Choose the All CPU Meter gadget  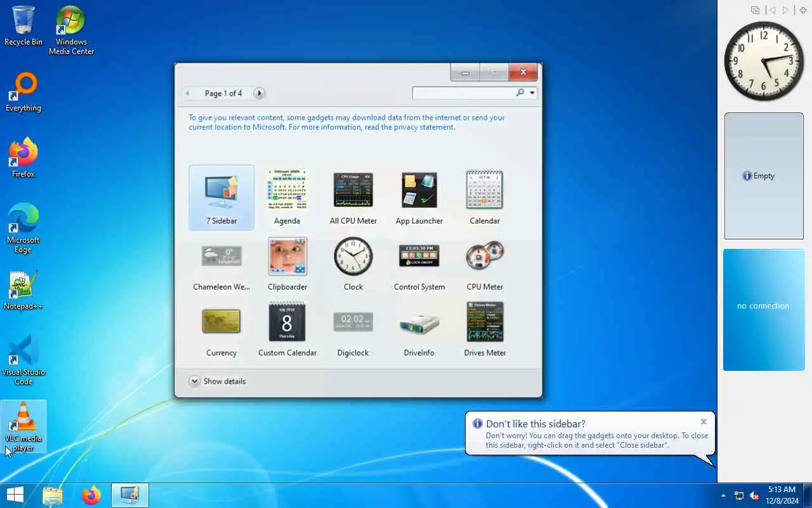click(x=353, y=197)
